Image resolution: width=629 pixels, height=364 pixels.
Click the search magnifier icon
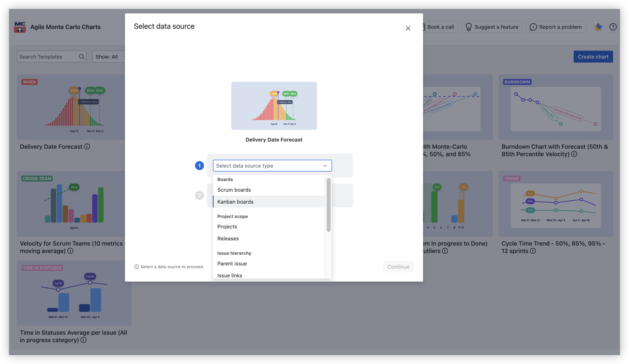[x=82, y=57]
